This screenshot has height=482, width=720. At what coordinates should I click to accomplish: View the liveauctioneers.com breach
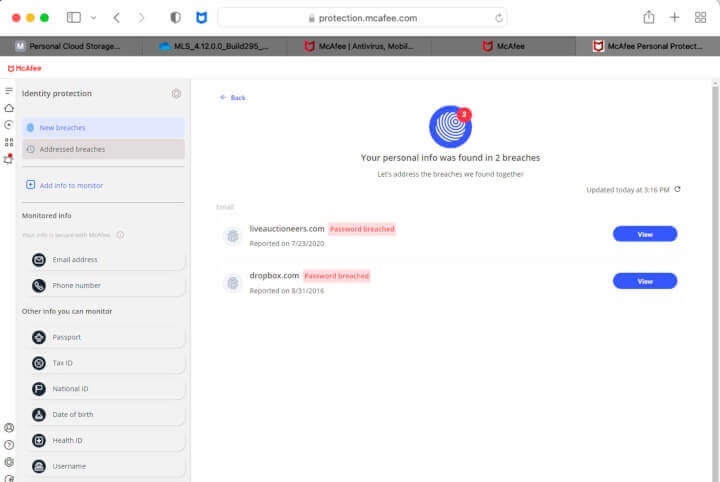pyautogui.click(x=644, y=234)
